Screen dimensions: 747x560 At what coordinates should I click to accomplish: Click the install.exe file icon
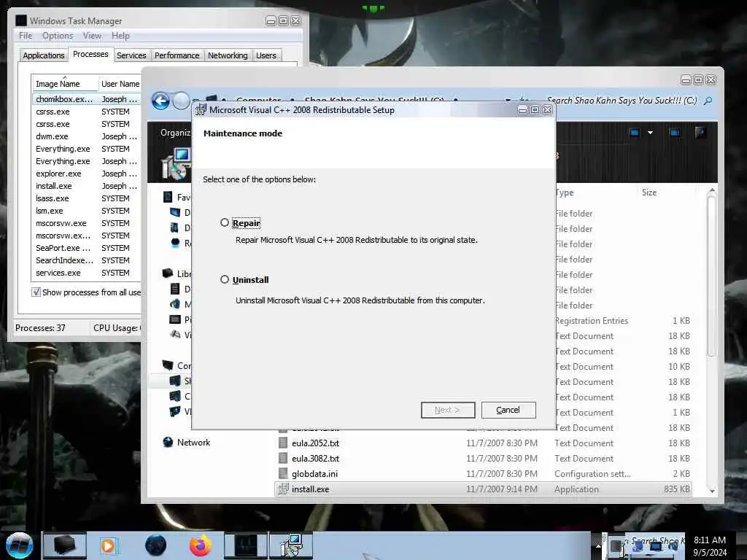283,489
